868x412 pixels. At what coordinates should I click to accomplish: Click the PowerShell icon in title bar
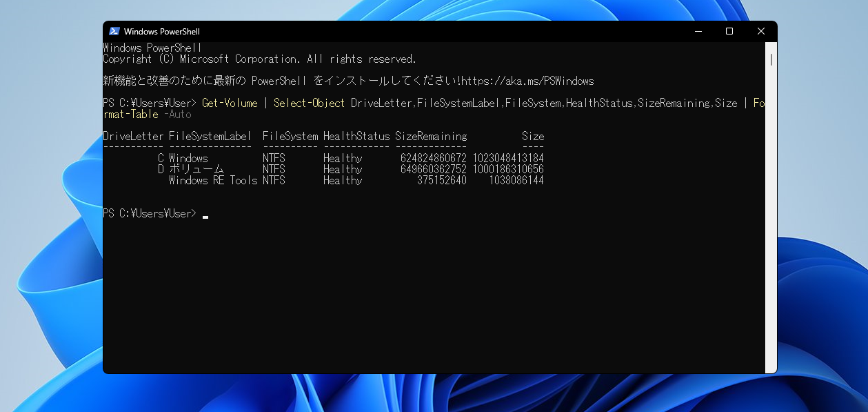click(114, 31)
